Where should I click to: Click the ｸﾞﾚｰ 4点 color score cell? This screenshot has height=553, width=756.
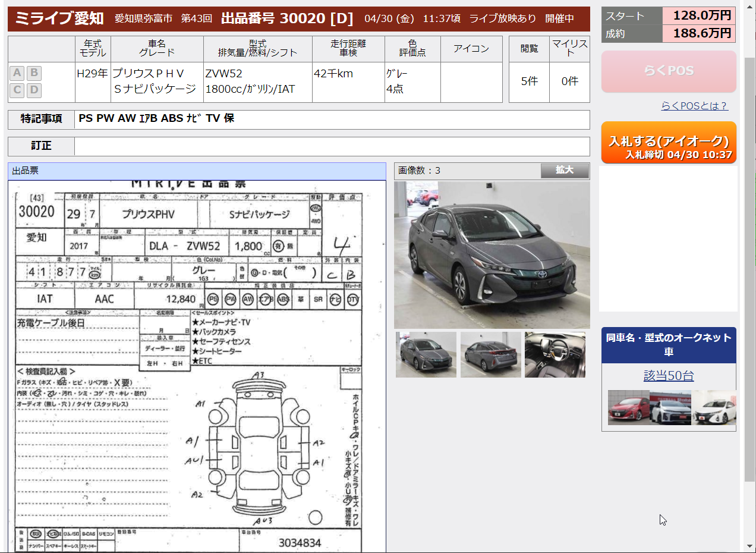tap(412, 81)
